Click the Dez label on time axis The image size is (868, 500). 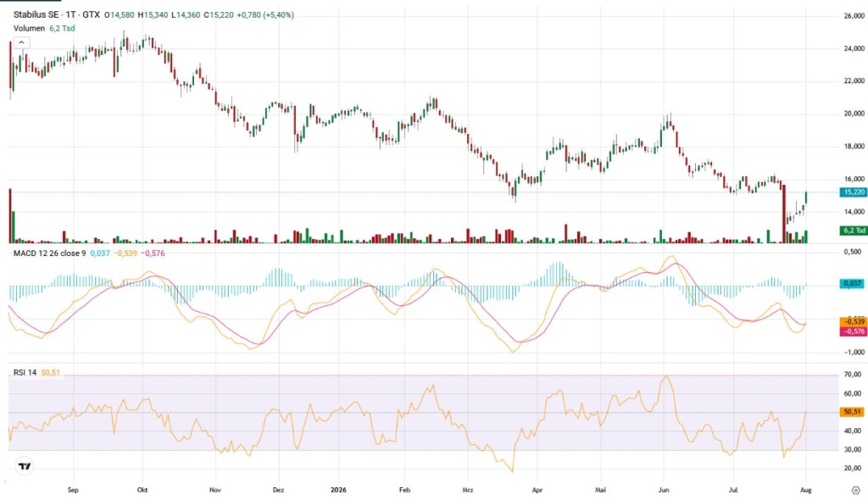coord(278,490)
